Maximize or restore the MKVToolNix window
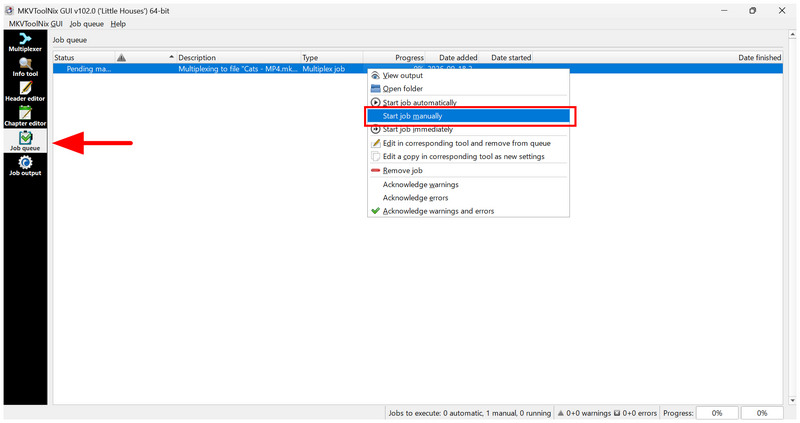The image size is (800, 423). [x=753, y=11]
